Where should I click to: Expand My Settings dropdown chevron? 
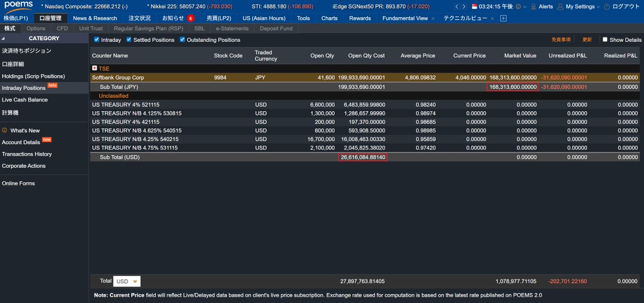point(598,6)
